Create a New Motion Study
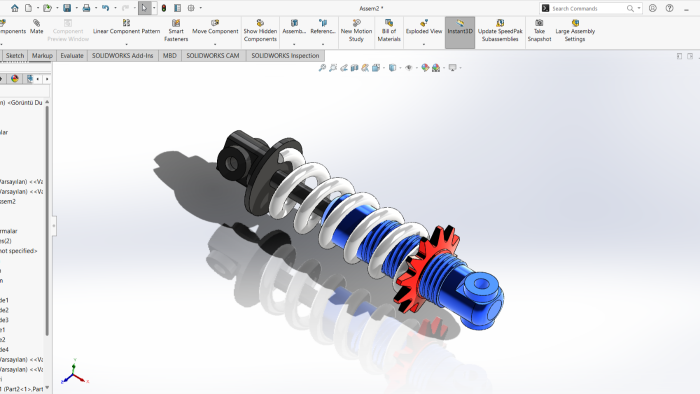The height and width of the screenshot is (394, 700). pyautogui.click(x=356, y=30)
